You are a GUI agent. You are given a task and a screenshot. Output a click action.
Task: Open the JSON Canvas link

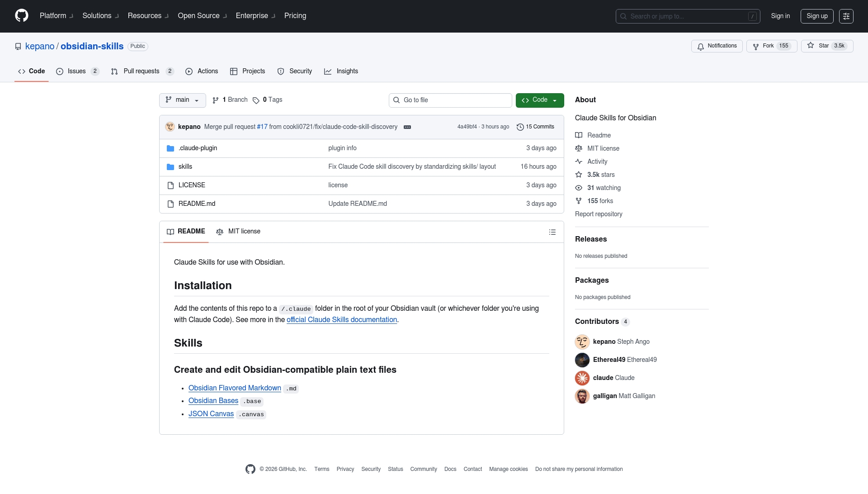coord(211,414)
